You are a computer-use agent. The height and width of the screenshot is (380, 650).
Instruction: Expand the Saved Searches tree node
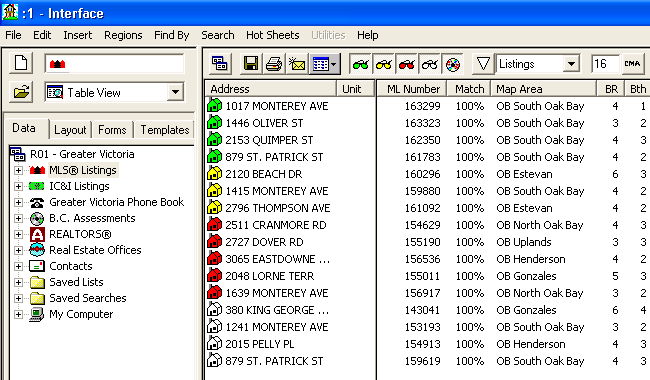18,298
